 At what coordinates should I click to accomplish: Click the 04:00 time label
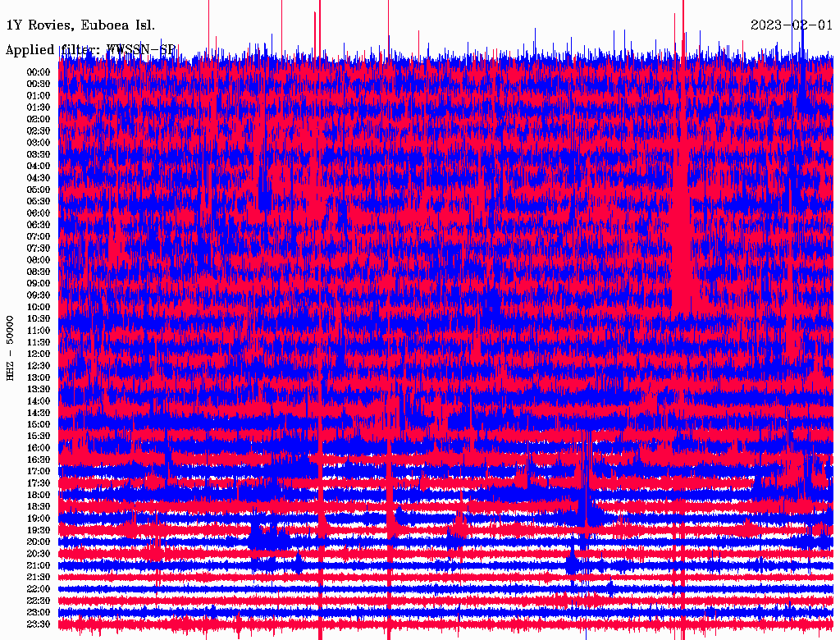(x=39, y=167)
